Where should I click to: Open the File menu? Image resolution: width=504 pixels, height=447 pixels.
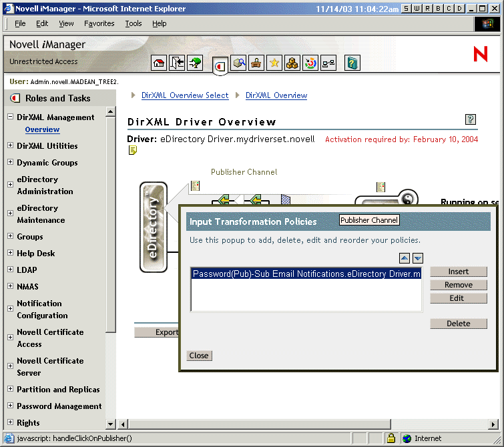click(x=20, y=23)
